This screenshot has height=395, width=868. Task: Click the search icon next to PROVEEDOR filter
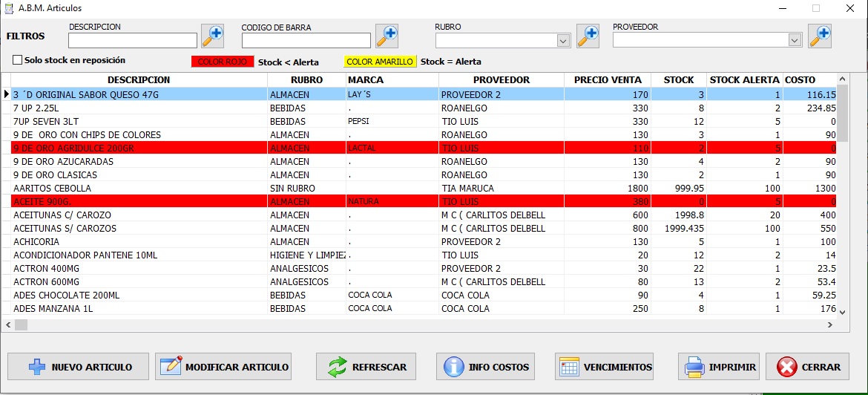click(820, 36)
